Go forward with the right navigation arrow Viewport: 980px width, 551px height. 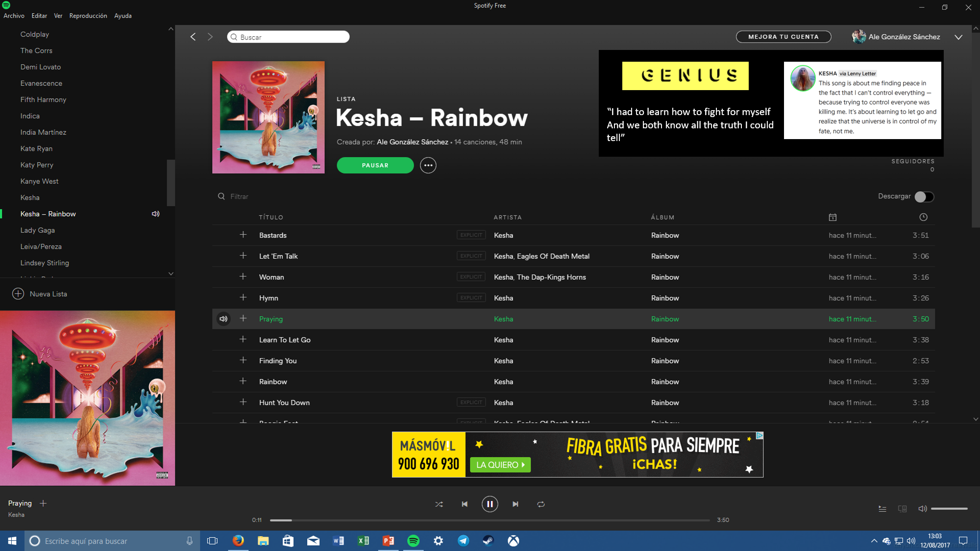pyautogui.click(x=210, y=37)
